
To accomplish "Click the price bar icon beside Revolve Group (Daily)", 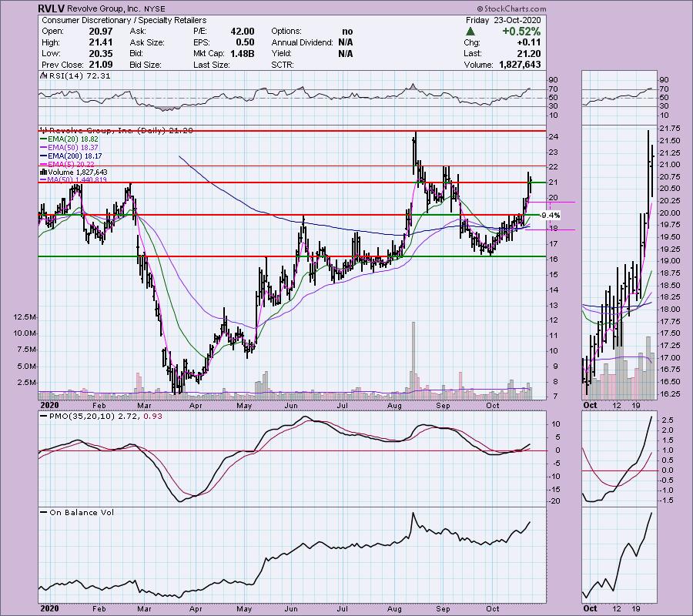I will 44,130.
